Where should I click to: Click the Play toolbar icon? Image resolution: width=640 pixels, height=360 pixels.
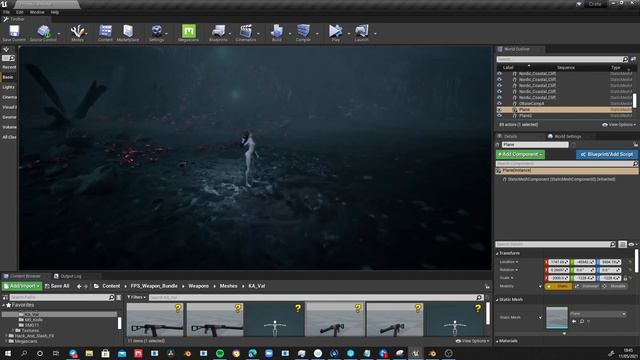[x=336, y=33]
